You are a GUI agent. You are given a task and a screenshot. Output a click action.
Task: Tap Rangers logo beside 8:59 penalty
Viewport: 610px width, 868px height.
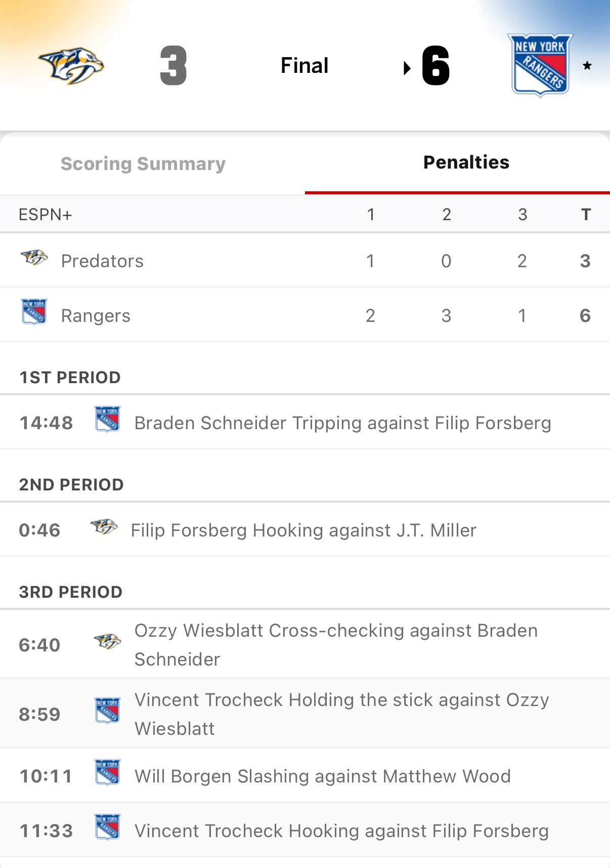coord(107,711)
